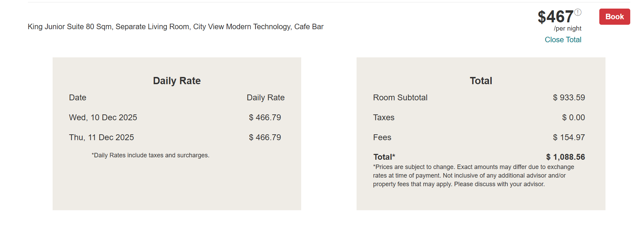Click the prices subject to change disclaimer

tap(473, 176)
